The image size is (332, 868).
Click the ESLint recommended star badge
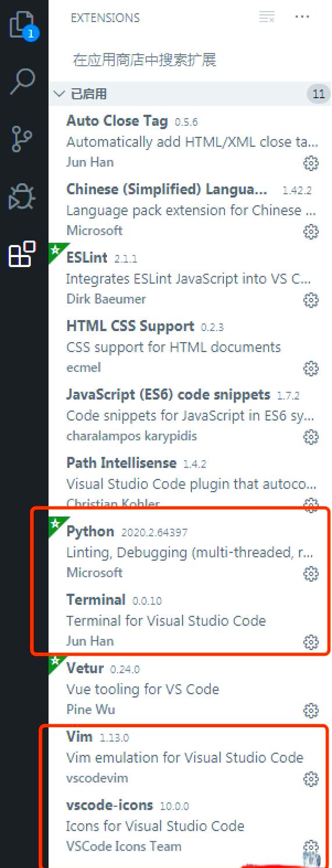pos(56,251)
